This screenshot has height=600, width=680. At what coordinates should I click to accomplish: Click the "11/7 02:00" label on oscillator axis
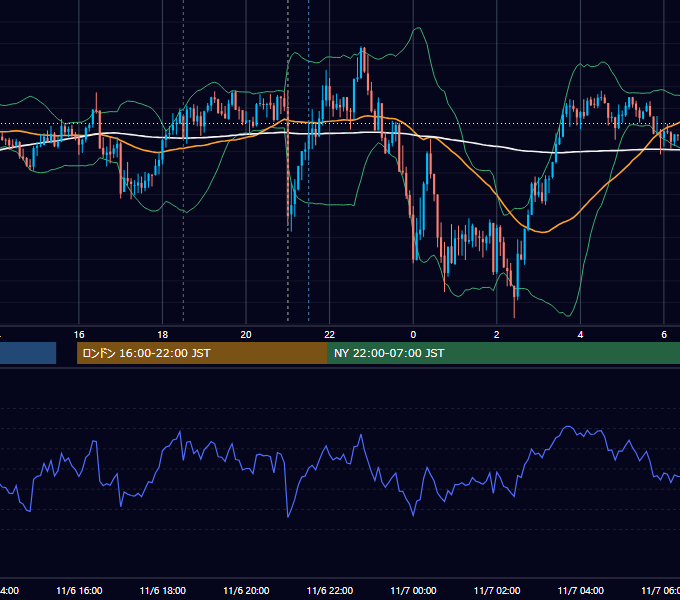pyautogui.click(x=497, y=591)
